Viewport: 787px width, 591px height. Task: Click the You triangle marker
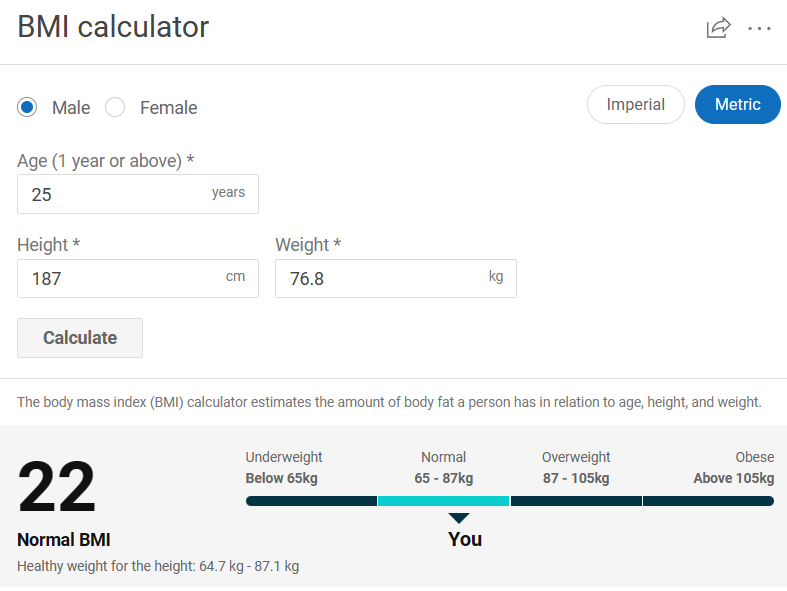pyautogui.click(x=459, y=518)
